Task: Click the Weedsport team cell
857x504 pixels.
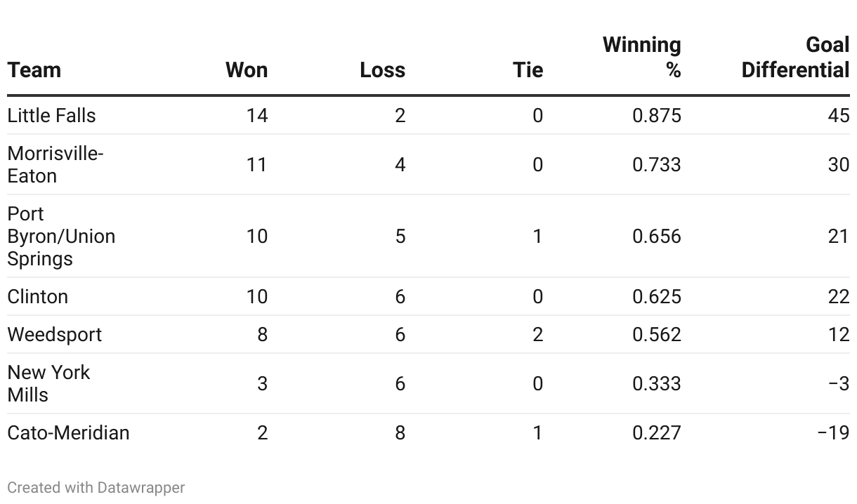Action: click(55, 334)
